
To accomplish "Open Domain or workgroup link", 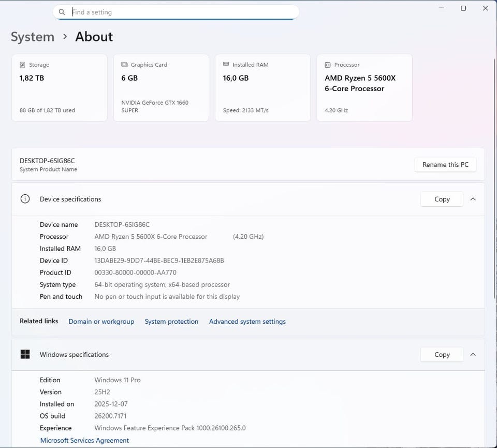I will (101, 322).
